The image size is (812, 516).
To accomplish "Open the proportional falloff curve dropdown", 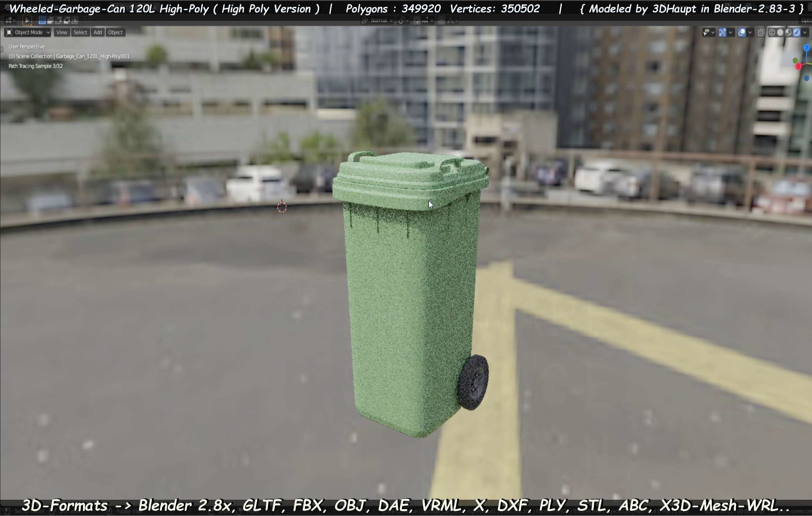I will tap(452, 21).
